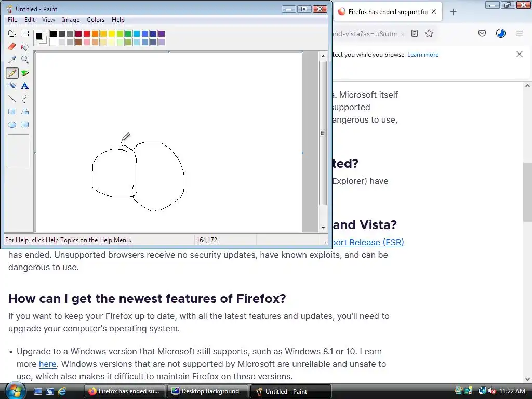Viewport: 532px width, 399px height.
Task: Click Paint's vertical scrollbar up arrow
Action: (x=323, y=56)
